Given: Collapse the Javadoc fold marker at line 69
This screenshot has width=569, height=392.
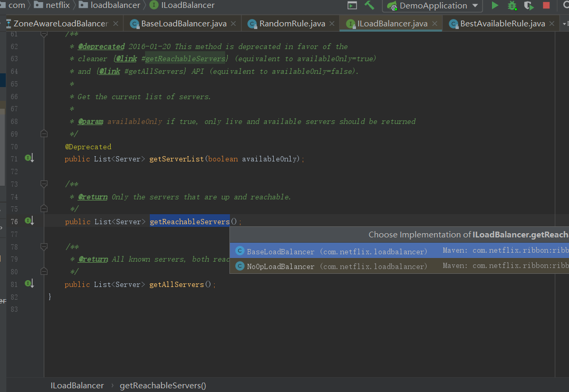Looking at the screenshot, I should pyautogui.click(x=44, y=134).
